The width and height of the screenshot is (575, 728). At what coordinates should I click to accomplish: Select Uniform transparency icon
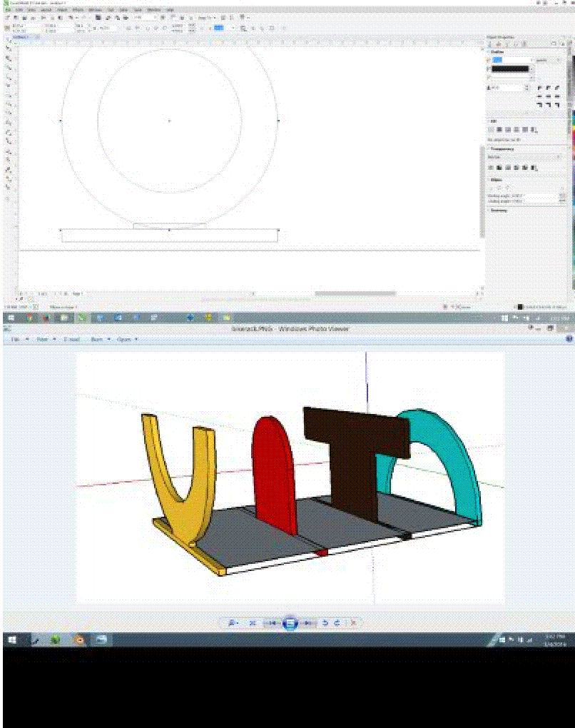point(500,168)
